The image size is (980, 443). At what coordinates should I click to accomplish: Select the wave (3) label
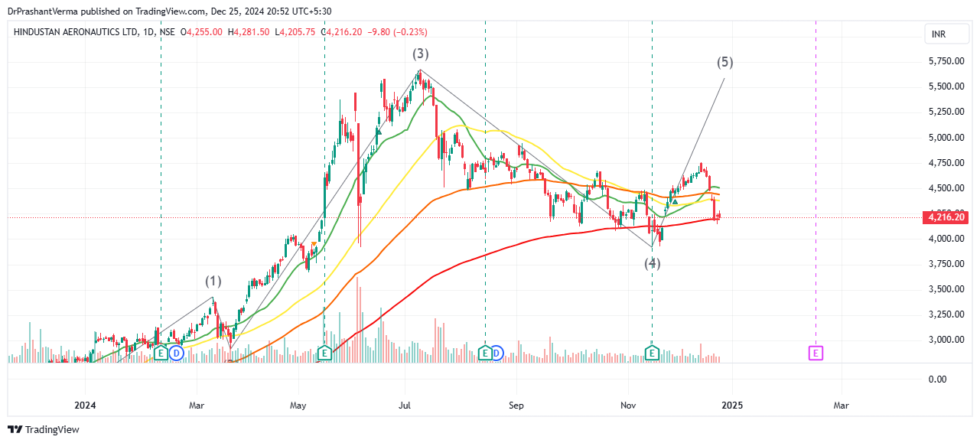click(x=421, y=54)
